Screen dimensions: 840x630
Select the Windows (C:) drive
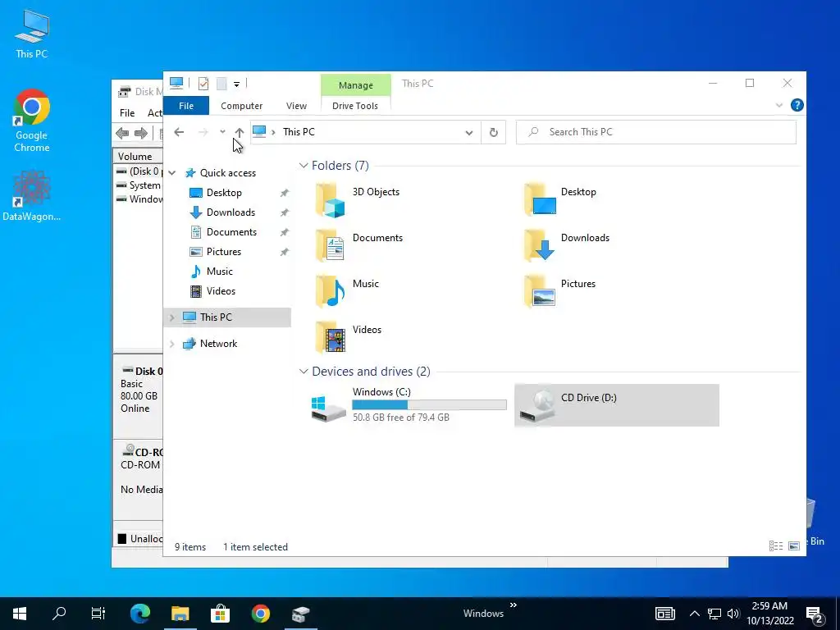(x=409, y=405)
